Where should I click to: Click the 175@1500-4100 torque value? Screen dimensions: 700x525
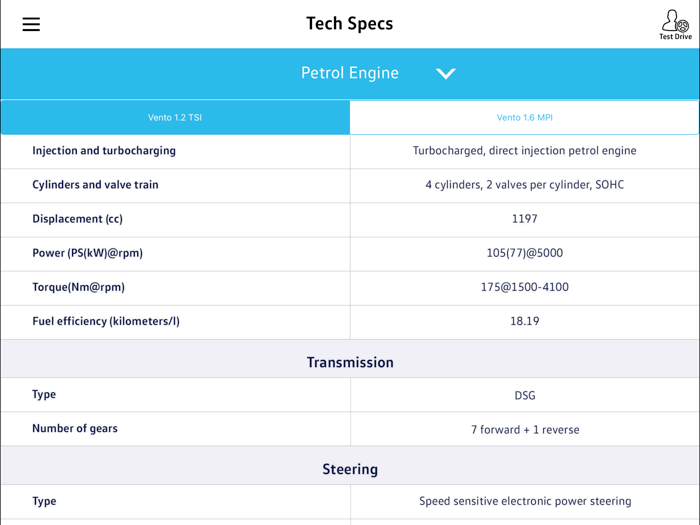click(x=525, y=287)
